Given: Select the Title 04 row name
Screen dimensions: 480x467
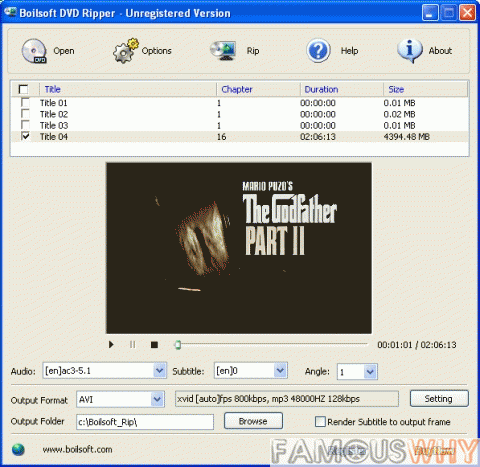Looking at the screenshot, I should [x=54, y=137].
